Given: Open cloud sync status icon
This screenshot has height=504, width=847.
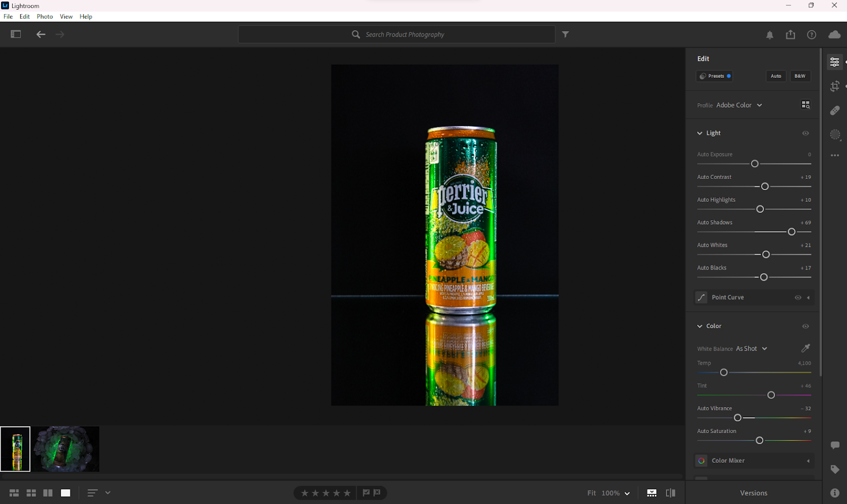Looking at the screenshot, I should pyautogui.click(x=834, y=34).
